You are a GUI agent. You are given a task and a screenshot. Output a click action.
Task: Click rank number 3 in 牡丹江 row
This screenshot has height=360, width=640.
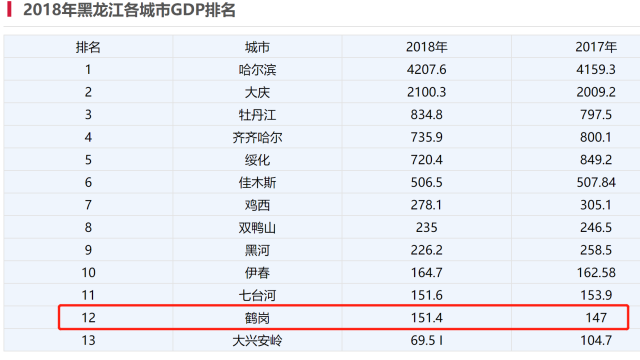tap(88, 115)
